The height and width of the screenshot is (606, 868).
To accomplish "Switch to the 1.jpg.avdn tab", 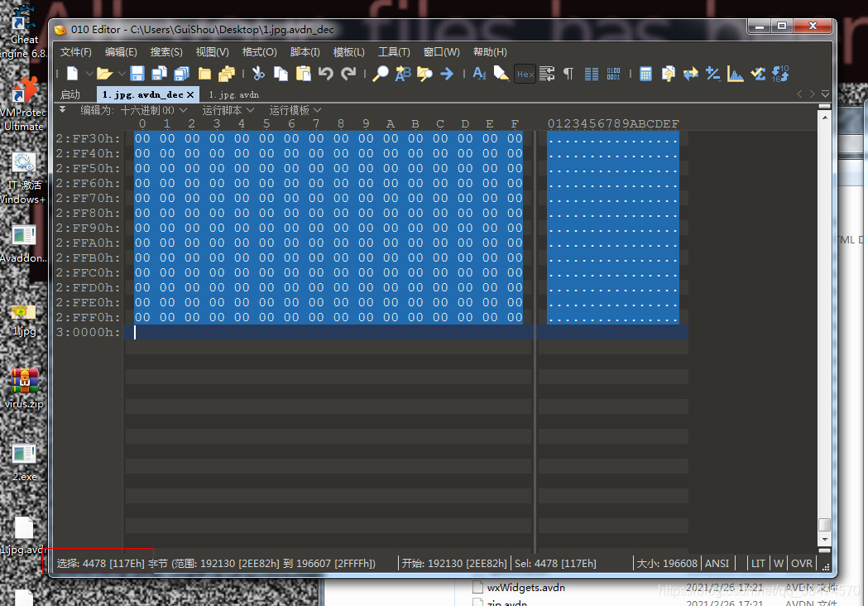I will 233,94.
